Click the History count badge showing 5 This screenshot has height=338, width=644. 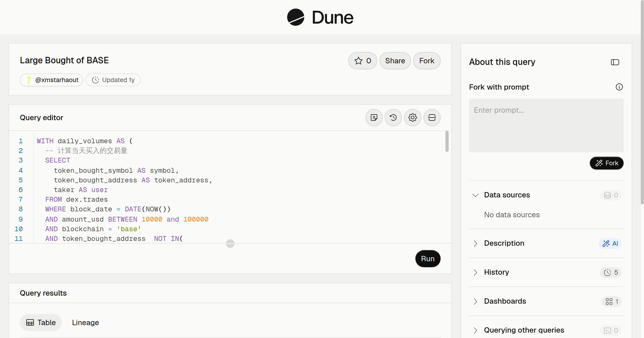coord(611,273)
